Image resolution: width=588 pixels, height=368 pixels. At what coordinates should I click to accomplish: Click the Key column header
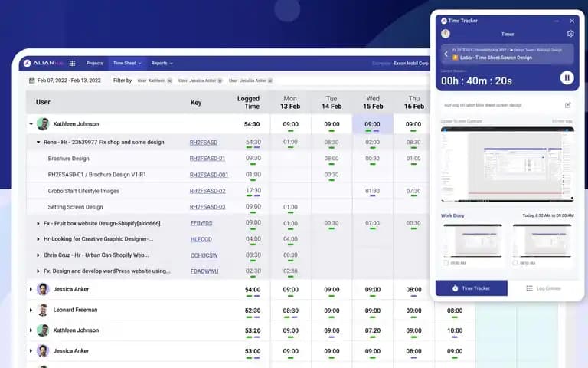point(196,102)
